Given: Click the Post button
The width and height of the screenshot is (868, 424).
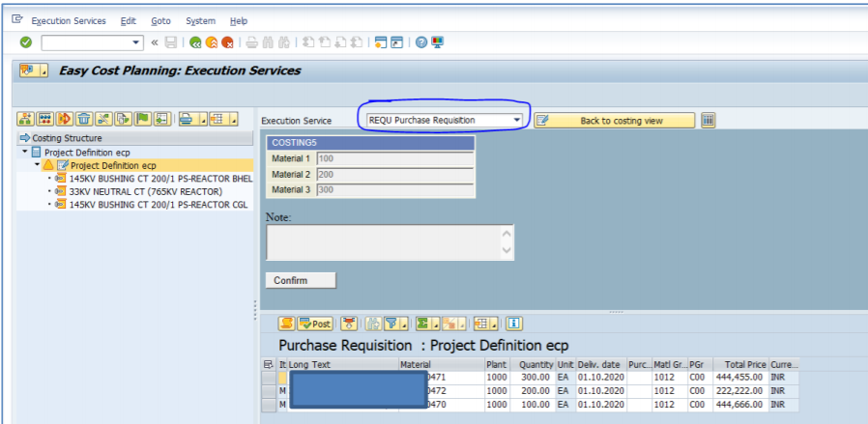Looking at the screenshot, I should coord(315,324).
